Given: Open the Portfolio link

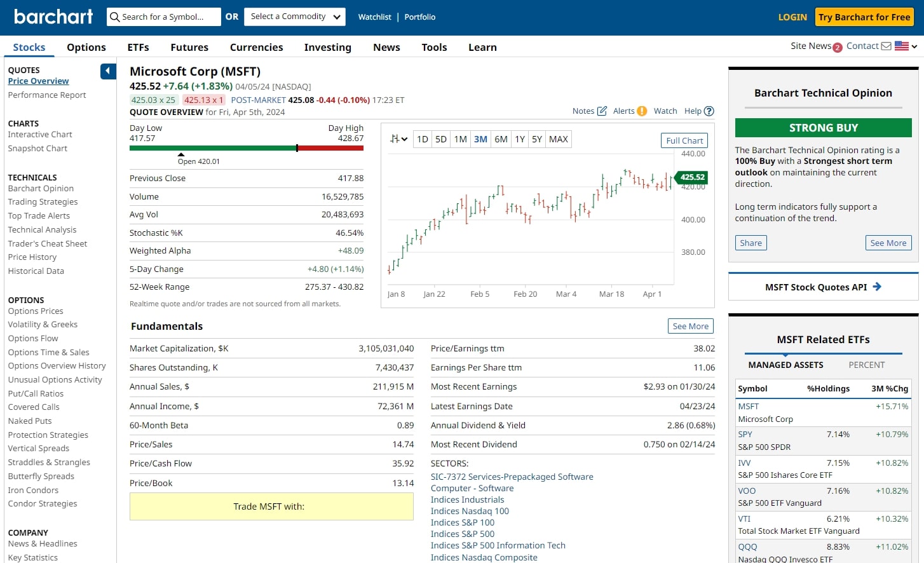Looking at the screenshot, I should coord(420,17).
